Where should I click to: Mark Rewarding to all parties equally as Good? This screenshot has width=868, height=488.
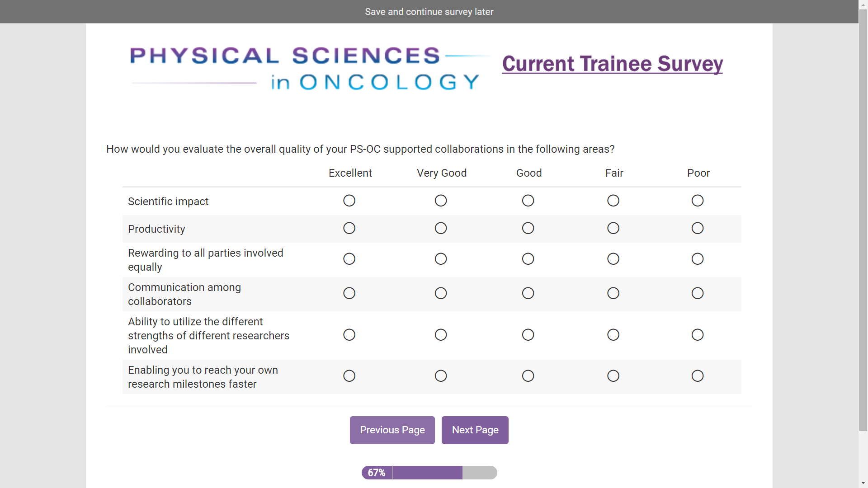click(528, 259)
